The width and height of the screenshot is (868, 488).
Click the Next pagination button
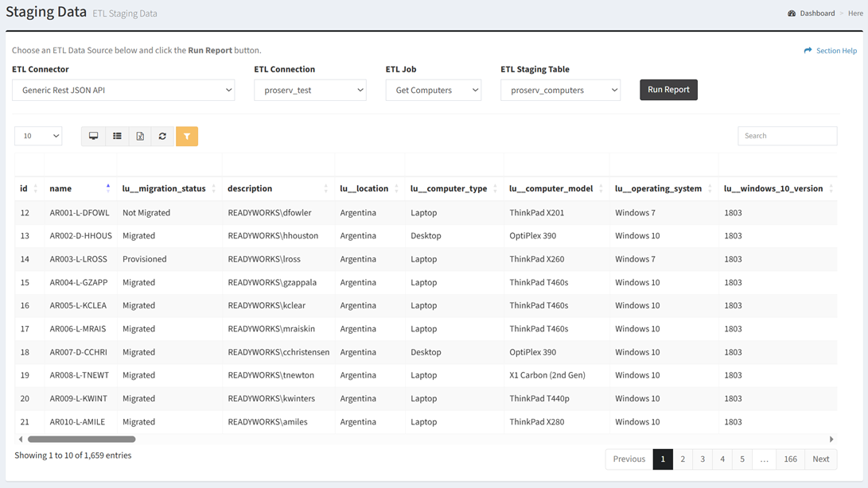coord(820,459)
